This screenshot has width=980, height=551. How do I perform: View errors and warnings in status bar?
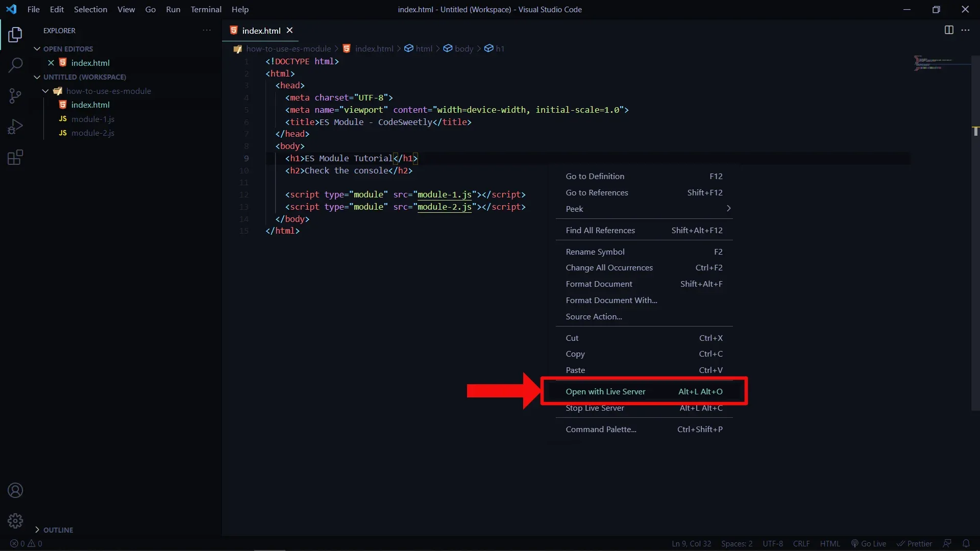[x=26, y=543]
